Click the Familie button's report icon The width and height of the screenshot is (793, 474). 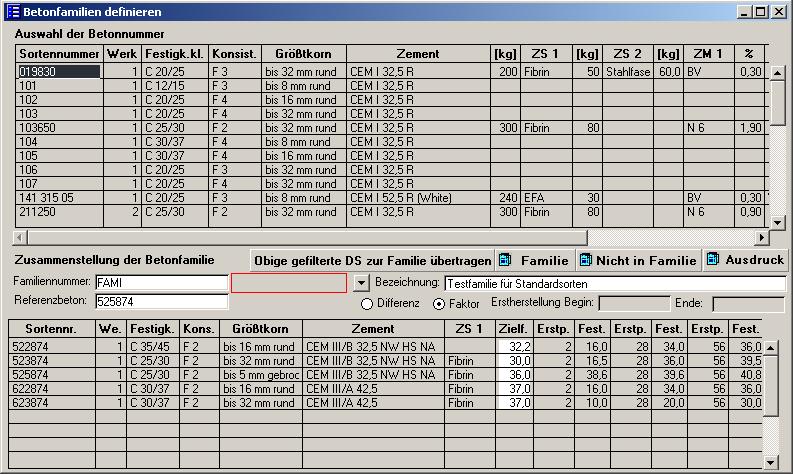506,260
